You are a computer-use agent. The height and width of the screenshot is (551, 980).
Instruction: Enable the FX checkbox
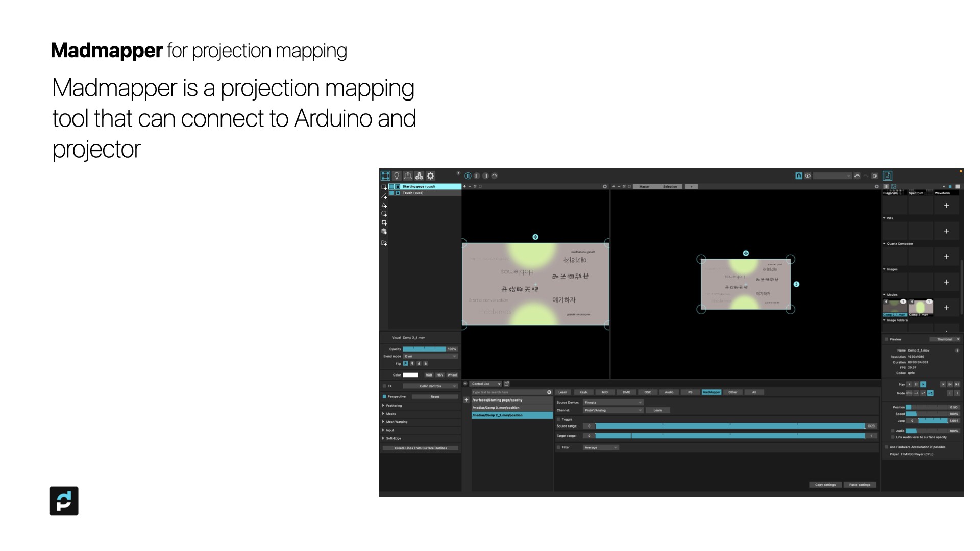(385, 386)
